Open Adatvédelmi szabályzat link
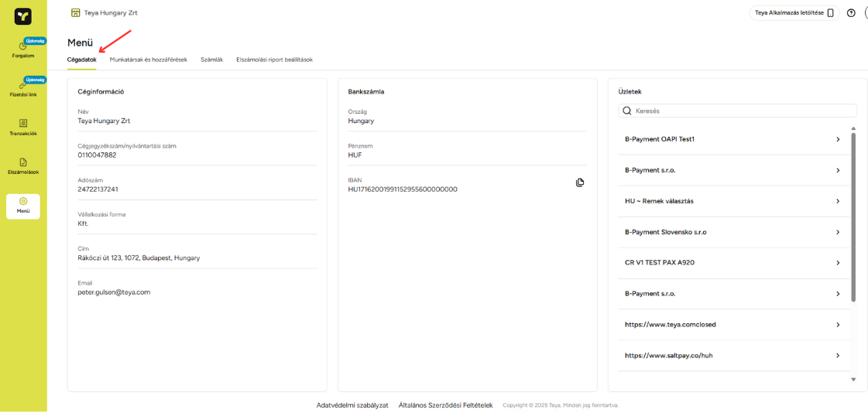 pos(352,405)
